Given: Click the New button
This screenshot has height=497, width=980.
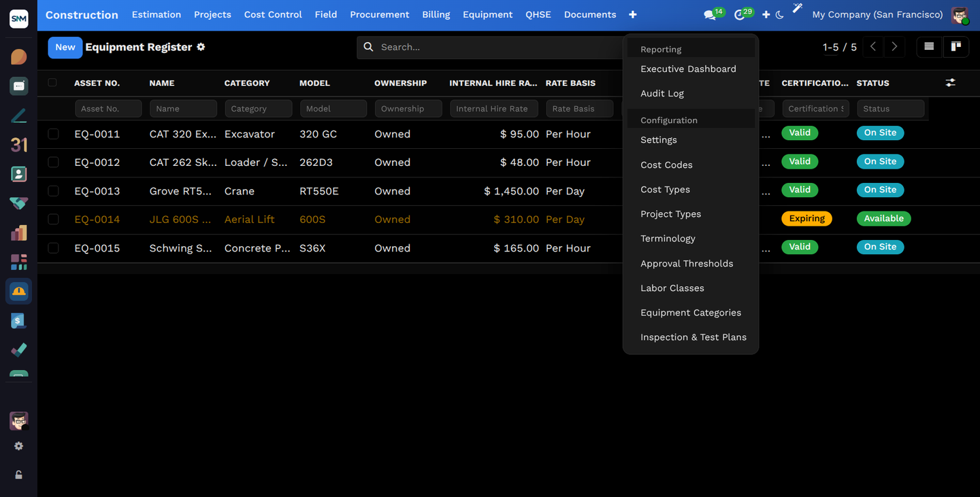Looking at the screenshot, I should (x=65, y=47).
